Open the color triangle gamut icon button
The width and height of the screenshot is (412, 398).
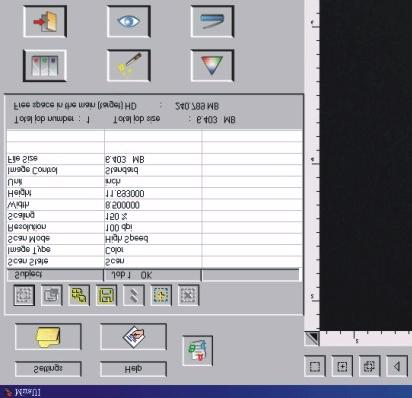212,65
